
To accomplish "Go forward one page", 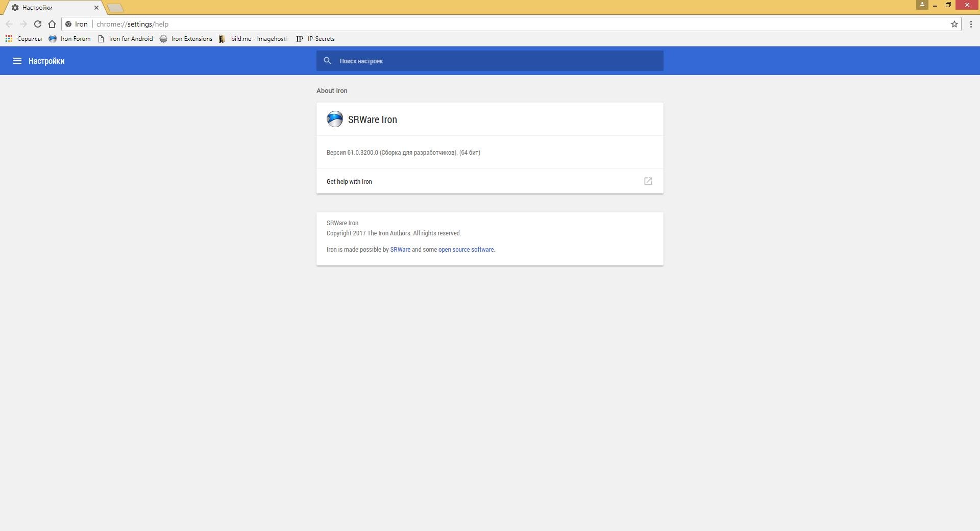I will 23,24.
